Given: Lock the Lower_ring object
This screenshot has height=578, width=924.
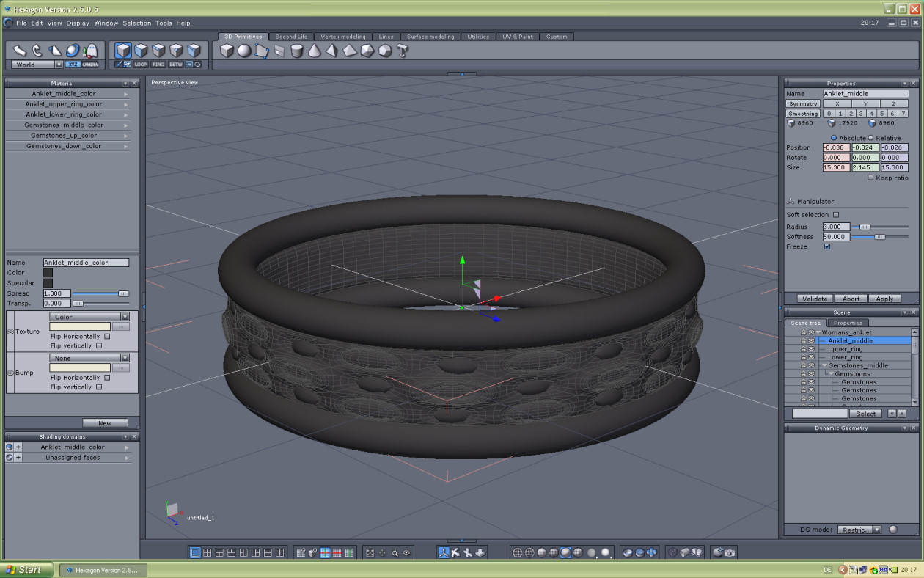Looking at the screenshot, I should coord(803,357).
